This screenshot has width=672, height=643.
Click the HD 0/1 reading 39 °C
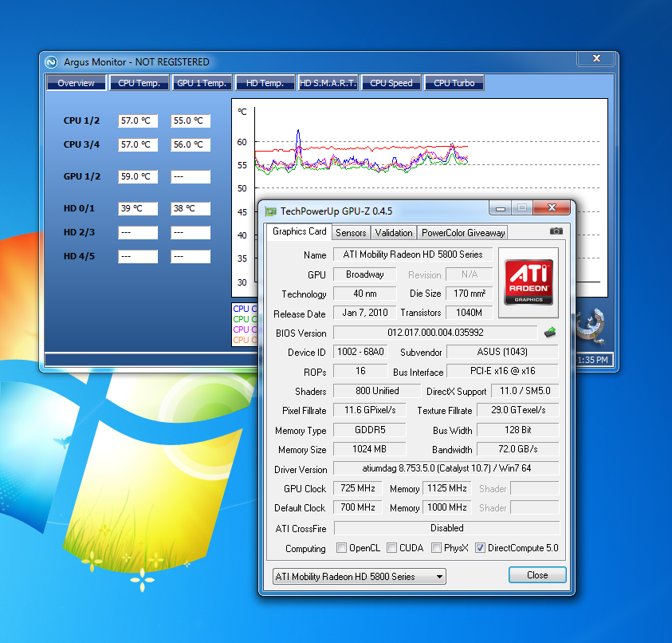[x=138, y=208]
